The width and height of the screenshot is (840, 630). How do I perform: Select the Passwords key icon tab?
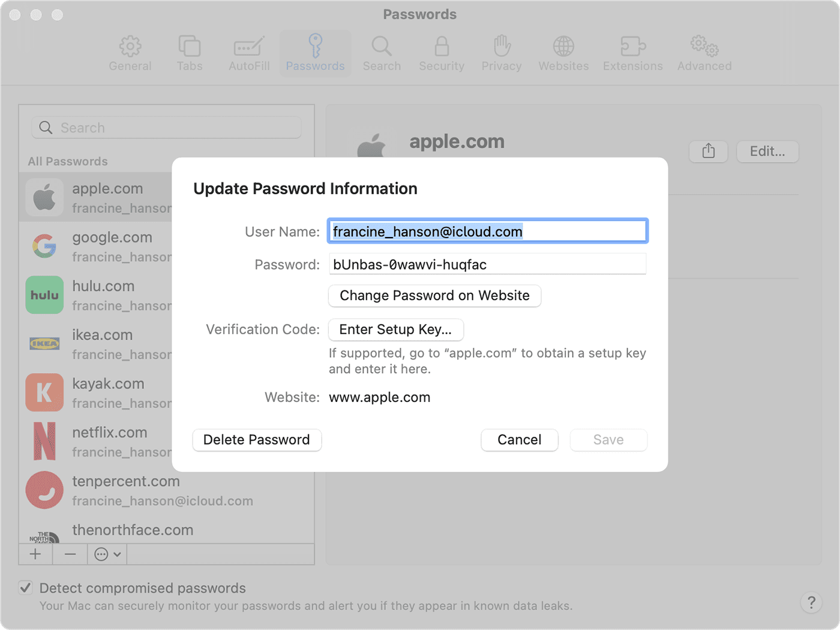(315, 54)
